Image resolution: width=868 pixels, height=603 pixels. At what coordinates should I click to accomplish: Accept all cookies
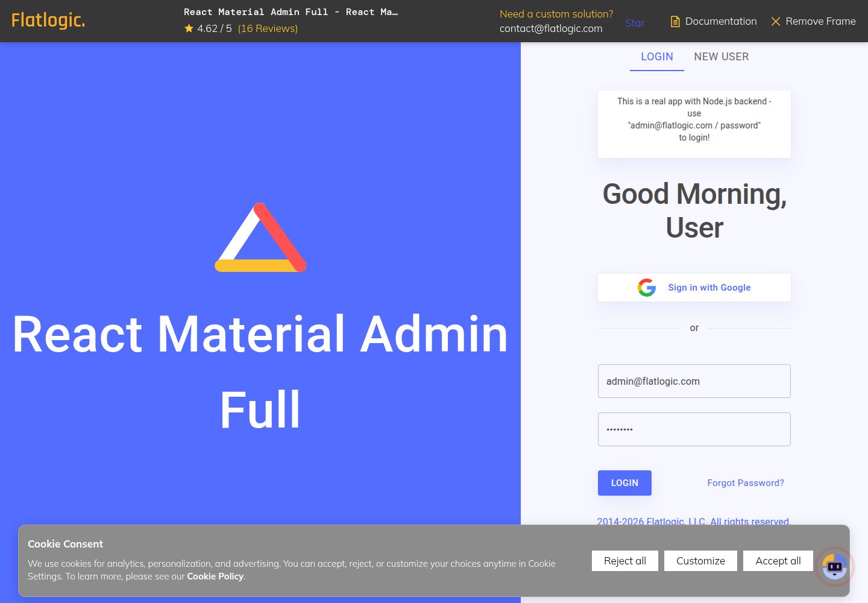(x=778, y=561)
